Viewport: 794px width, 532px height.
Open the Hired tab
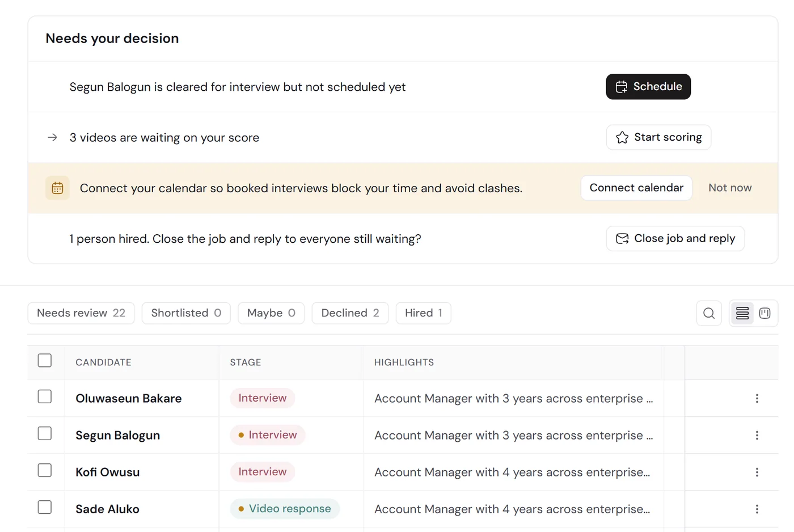tap(423, 313)
